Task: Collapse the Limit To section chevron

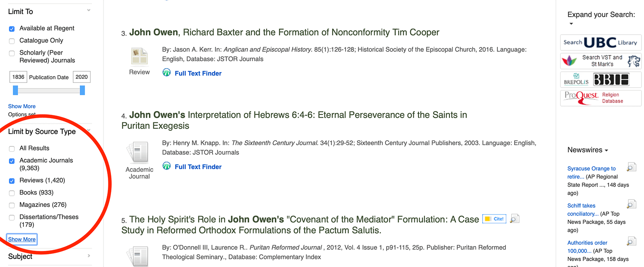Action: pyautogui.click(x=89, y=10)
